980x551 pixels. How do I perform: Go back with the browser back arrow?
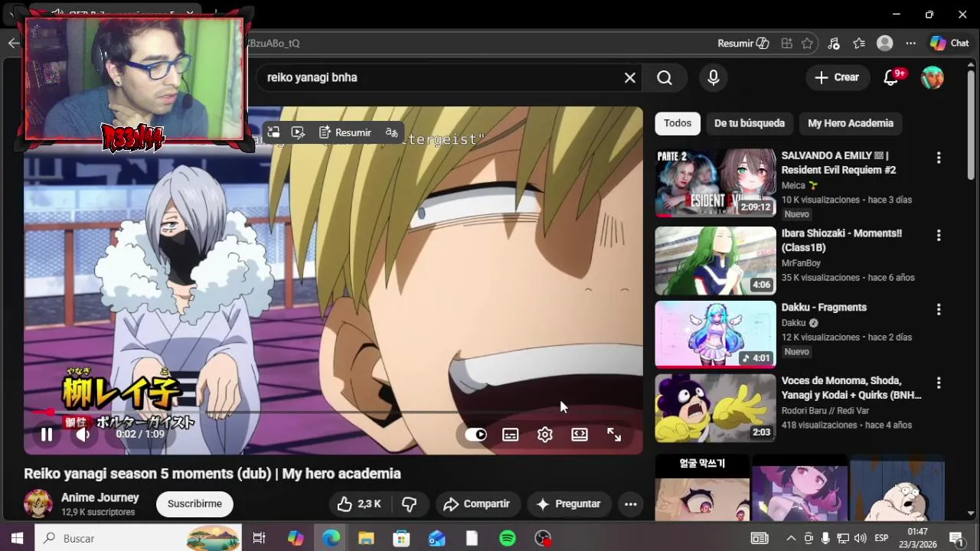pyautogui.click(x=14, y=44)
